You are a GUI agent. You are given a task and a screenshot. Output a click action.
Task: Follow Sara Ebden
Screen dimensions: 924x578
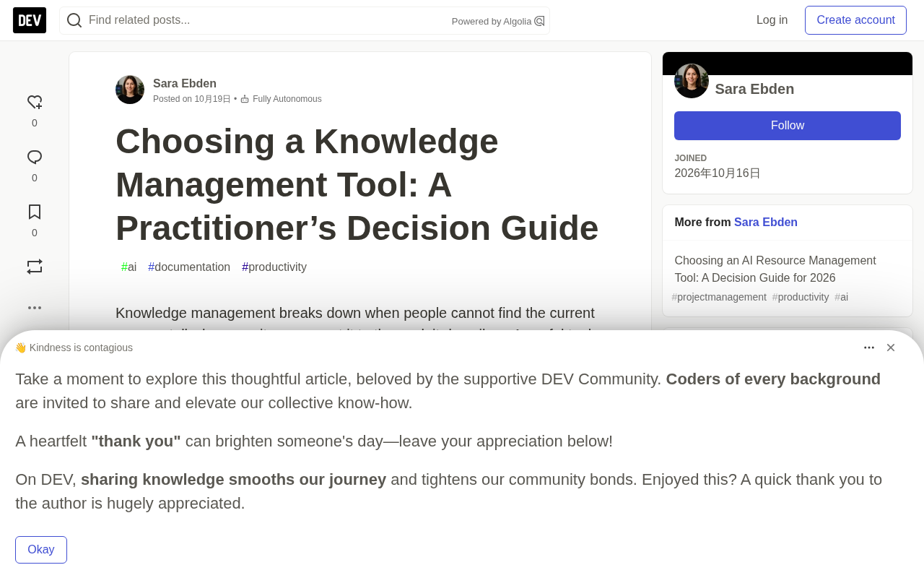[x=788, y=126]
